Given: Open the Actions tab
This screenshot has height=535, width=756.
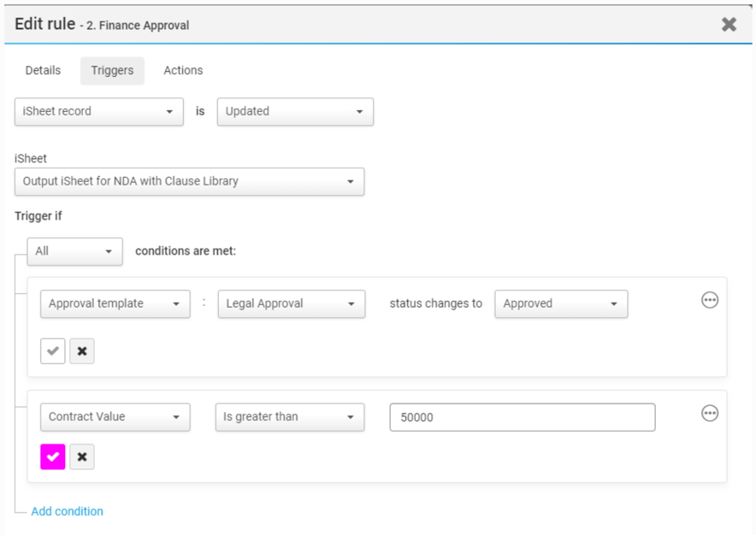Looking at the screenshot, I should [183, 71].
